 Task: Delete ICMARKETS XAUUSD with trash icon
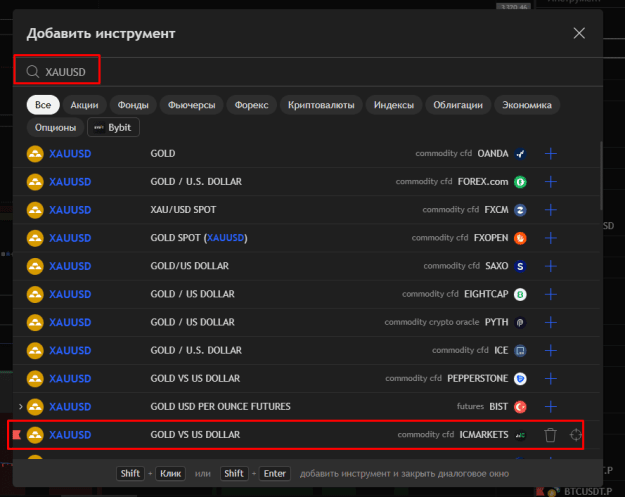click(550, 435)
